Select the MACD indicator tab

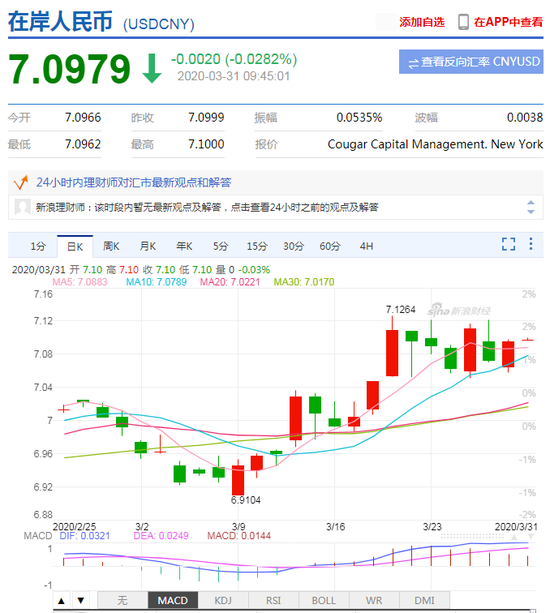click(173, 600)
